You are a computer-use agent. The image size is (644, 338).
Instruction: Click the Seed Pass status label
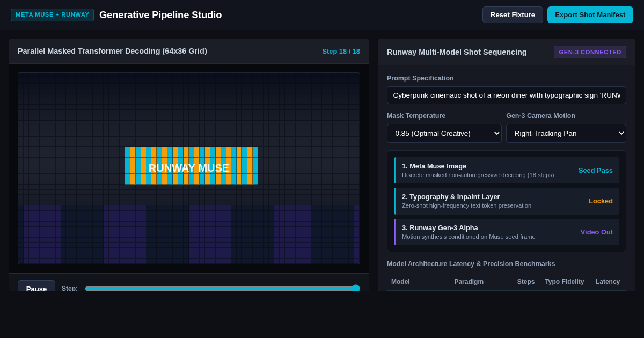tap(596, 170)
